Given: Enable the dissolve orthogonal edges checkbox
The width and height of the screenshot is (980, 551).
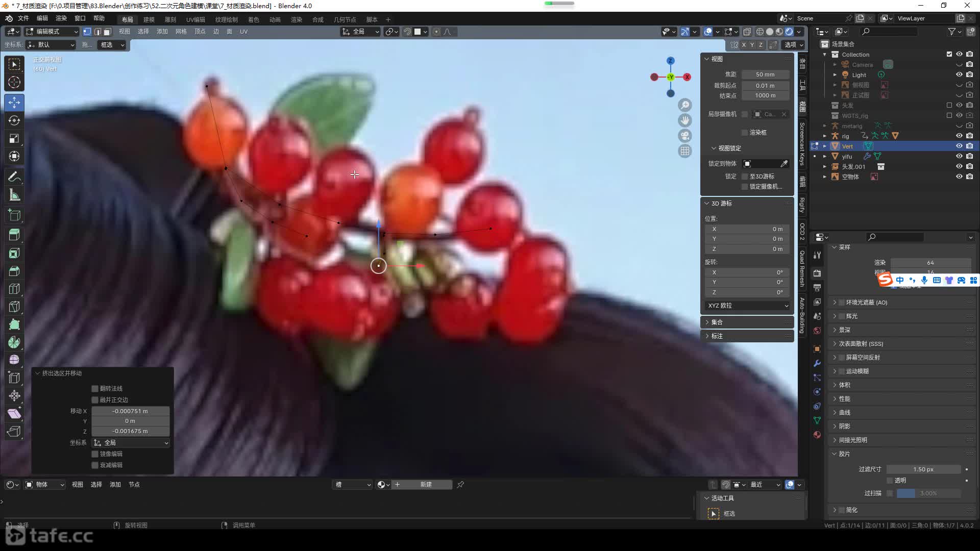Looking at the screenshot, I should click(95, 400).
